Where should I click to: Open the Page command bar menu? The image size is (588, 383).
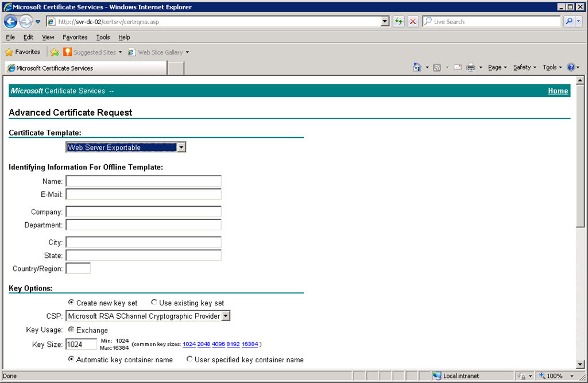(497, 68)
